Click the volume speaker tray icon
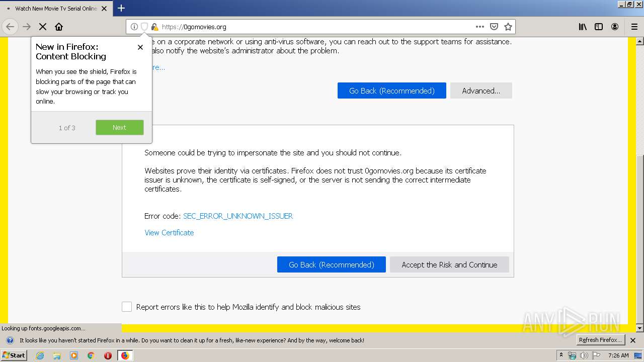Viewport: 644px width, 362px height. point(584,355)
